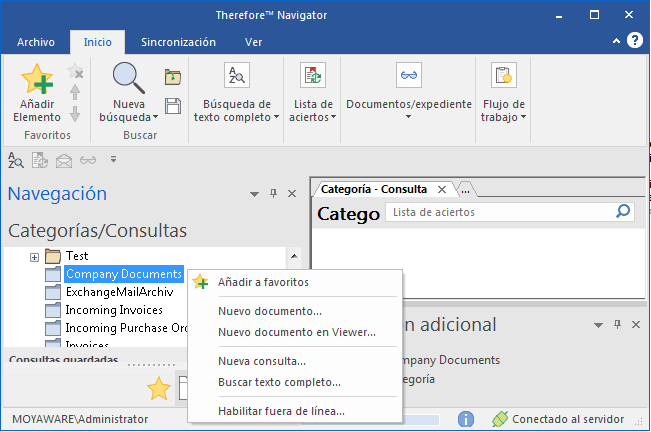Click the Documentos/expediente glasses icon
Image resolution: width=651 pixels, height=432 pixels.
(x=410, y=76)
